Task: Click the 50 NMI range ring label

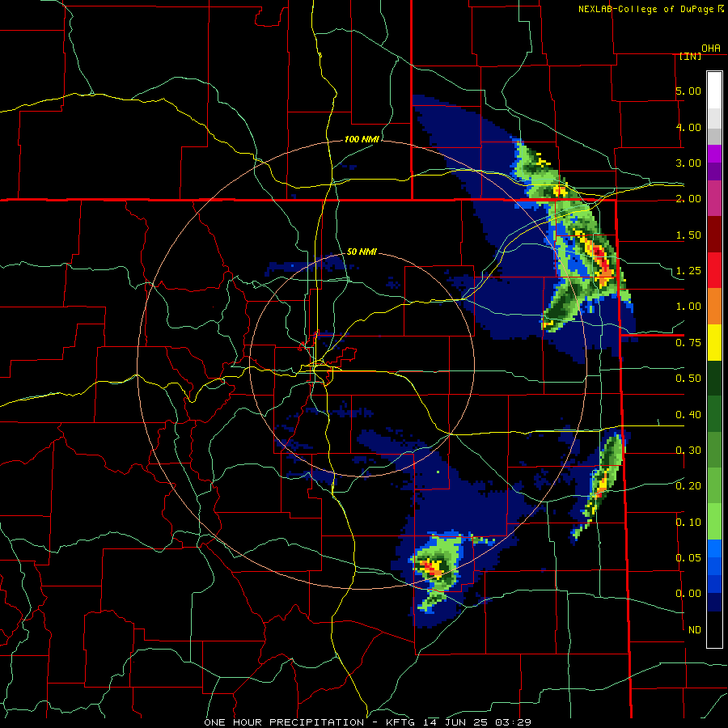Action: click(362, 252)
